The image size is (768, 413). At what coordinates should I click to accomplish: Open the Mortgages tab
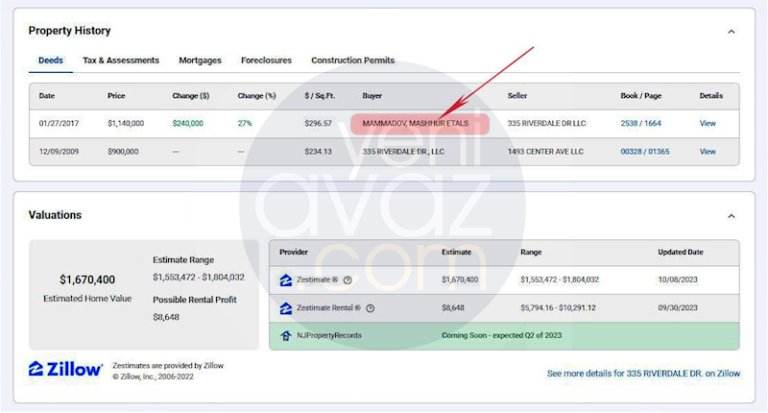(x=200, y=61)
